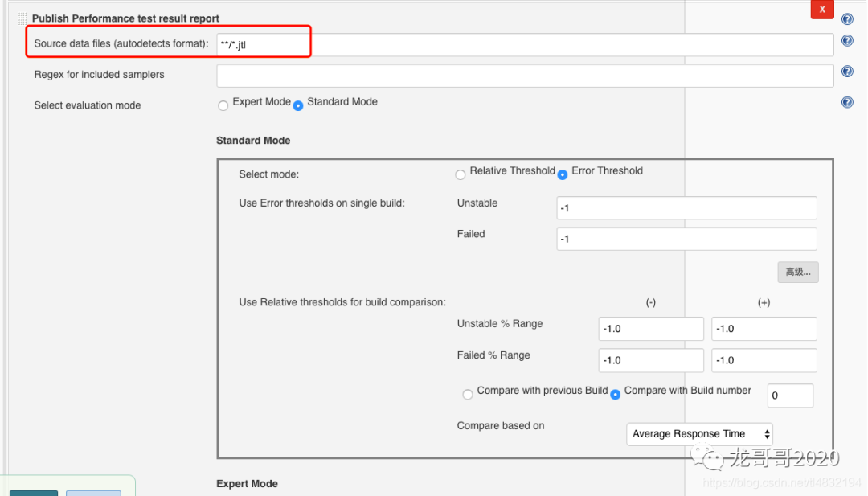Click the Failed error threshold field

[686, 239]
